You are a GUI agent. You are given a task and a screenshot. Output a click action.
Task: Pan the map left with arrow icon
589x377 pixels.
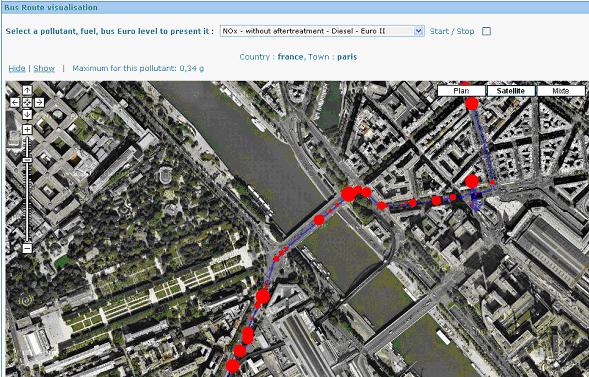15,102
